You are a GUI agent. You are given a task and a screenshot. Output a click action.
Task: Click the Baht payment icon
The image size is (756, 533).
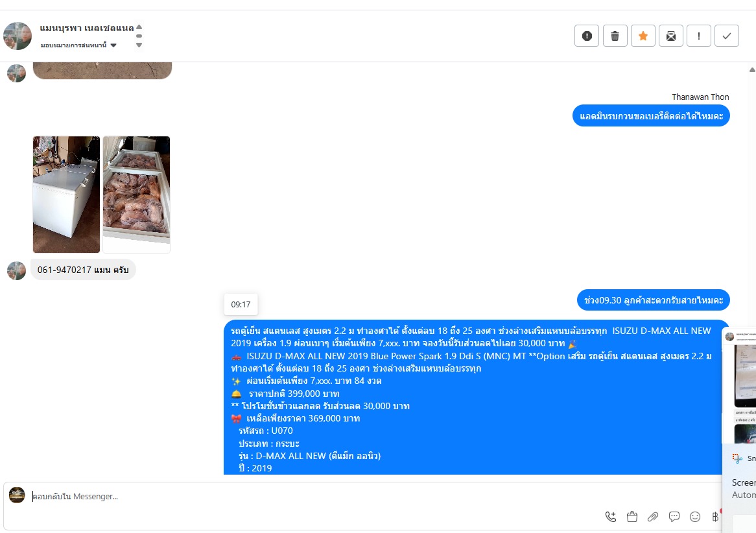[x=715, y=517]
